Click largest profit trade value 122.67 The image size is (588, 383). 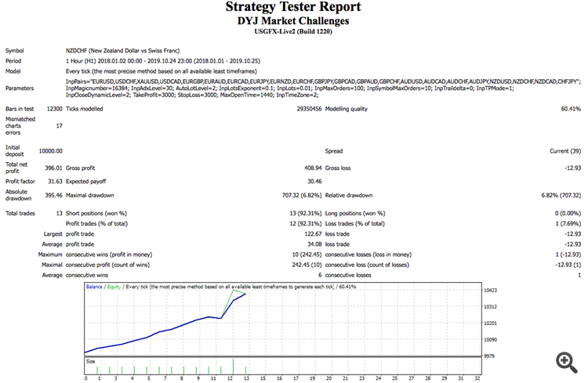(313, 234)
